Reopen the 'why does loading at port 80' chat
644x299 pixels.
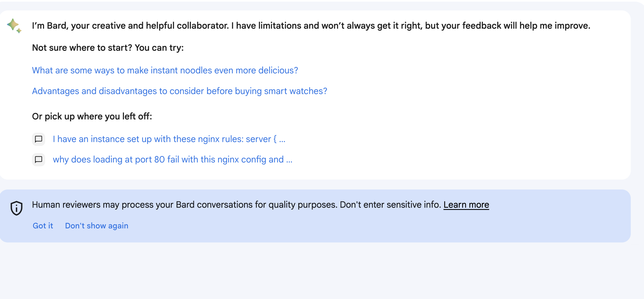(x=173, y=159)
